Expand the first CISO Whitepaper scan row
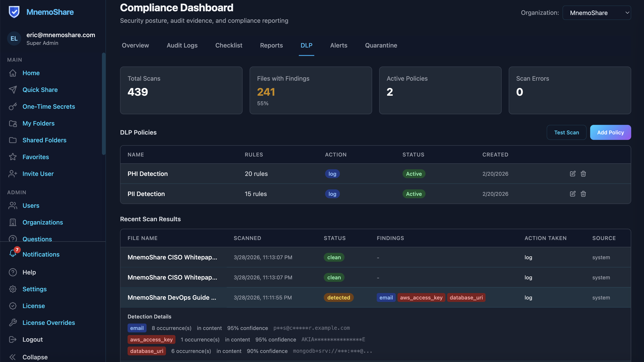Viewport: 644px width, 362px height. pyautogui.click(x=172, y=257)
